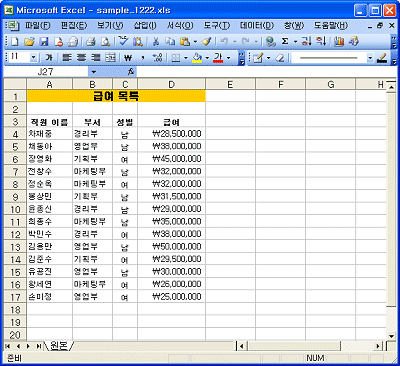Click the Print icon
This screenshot has width=400, height=366.
[91, 41]
